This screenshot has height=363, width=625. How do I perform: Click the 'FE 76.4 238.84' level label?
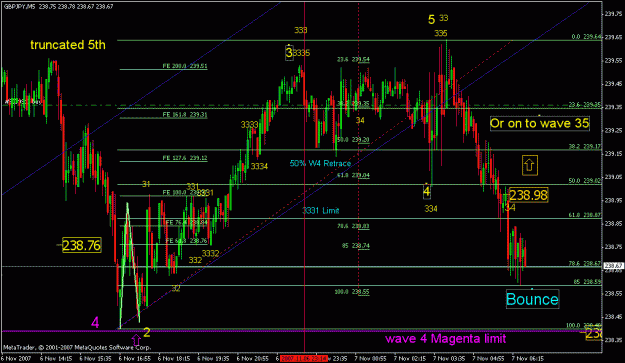click(186, 222)
